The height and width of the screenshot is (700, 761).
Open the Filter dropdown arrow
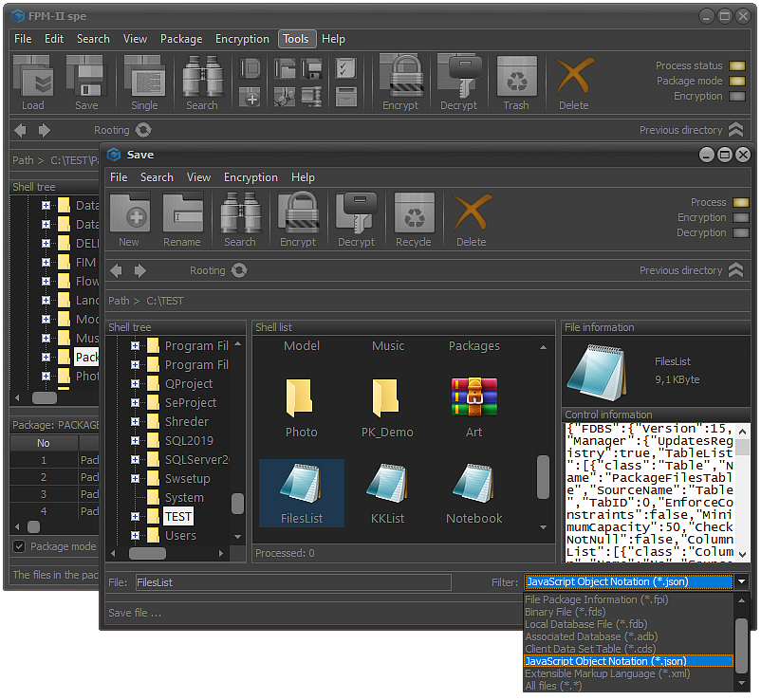[742, 581]
